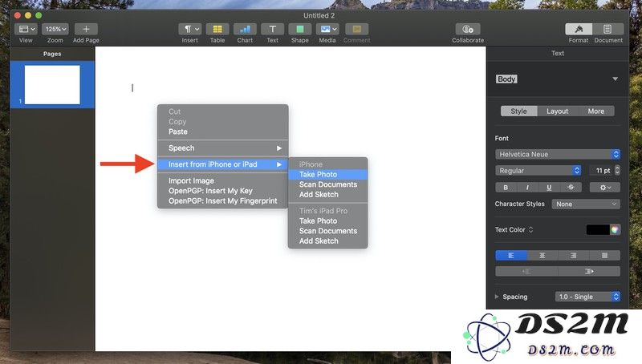Viewport: 642px width, 364px height.
Task: Click the 11 pt font size field
Action: 601,171
